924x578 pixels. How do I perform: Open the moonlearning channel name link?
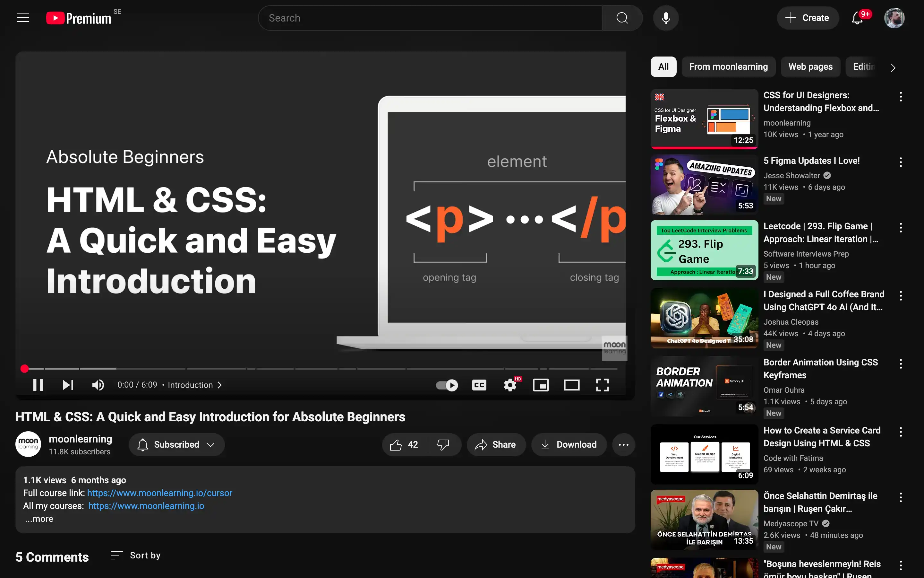[80, 439]
